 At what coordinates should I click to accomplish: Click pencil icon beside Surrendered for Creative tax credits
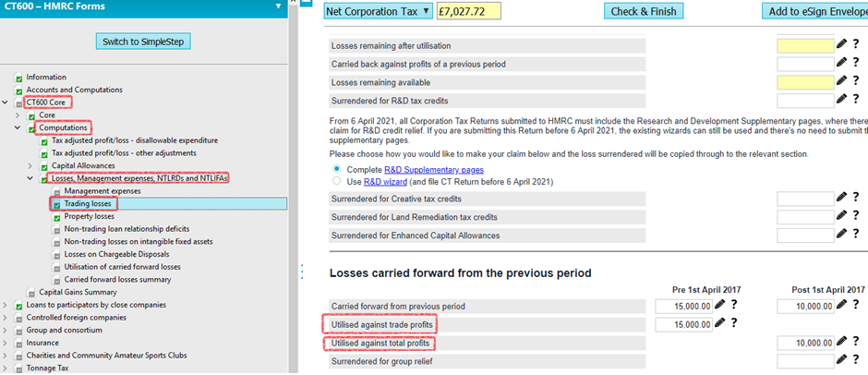coord(841,199)
